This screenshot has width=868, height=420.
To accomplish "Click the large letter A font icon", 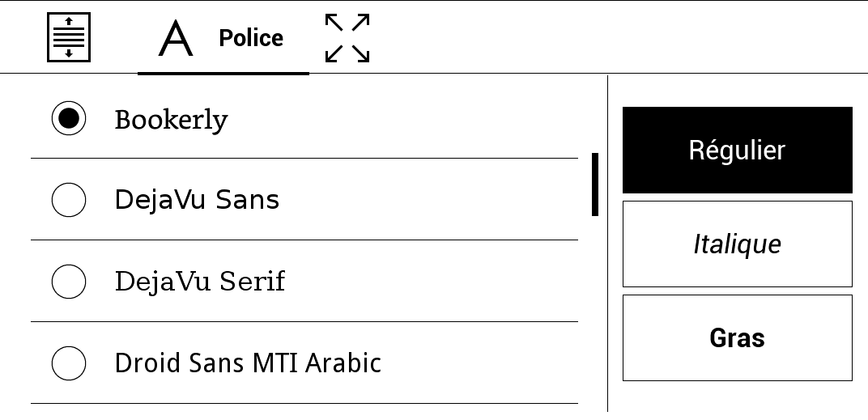I will [176, 38].
